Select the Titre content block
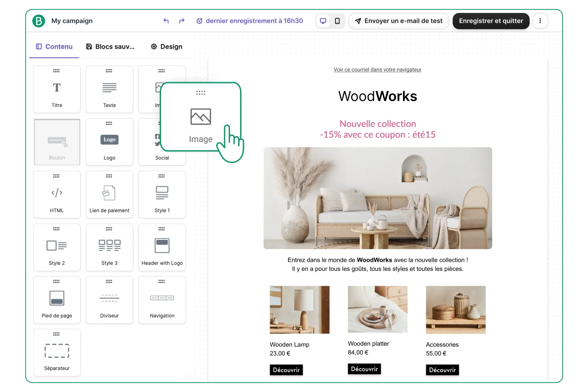 [x=57, y=89]
